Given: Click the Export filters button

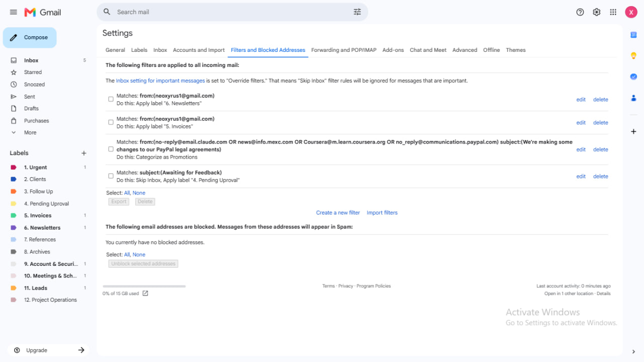Looking at the screenshot, I should click(x=119, y=201).
